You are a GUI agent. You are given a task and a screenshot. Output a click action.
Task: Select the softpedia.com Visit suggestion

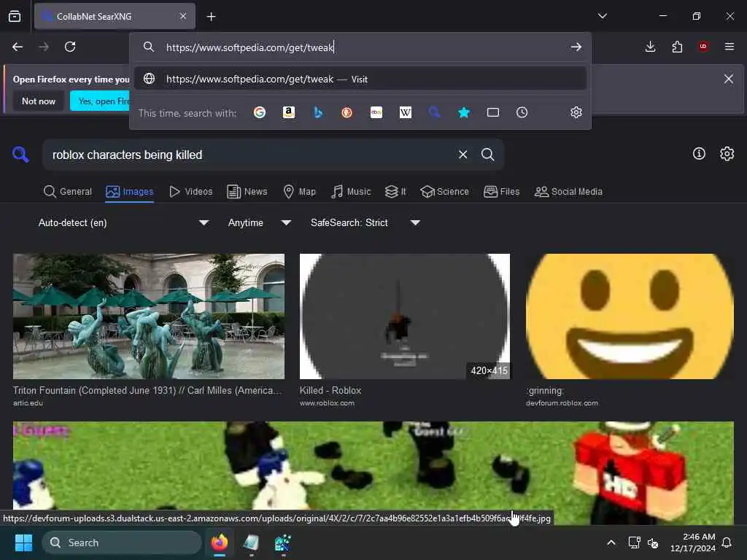[x=360, y=79]
